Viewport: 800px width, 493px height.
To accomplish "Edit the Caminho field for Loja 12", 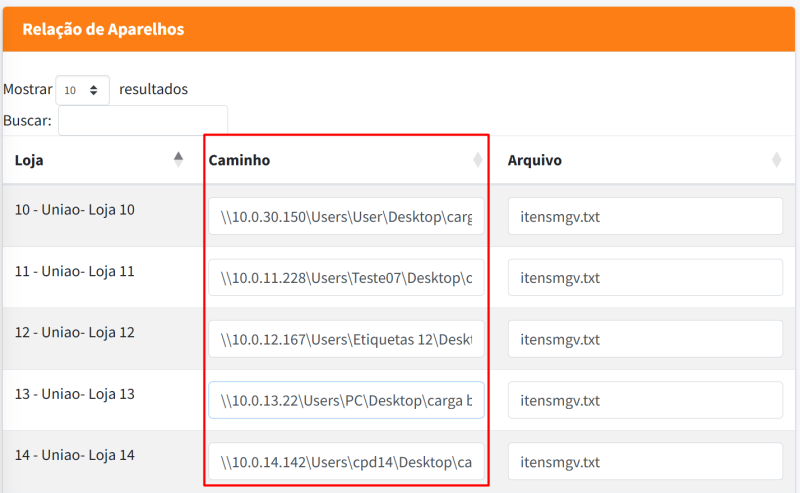I will (x=346, y=339).
